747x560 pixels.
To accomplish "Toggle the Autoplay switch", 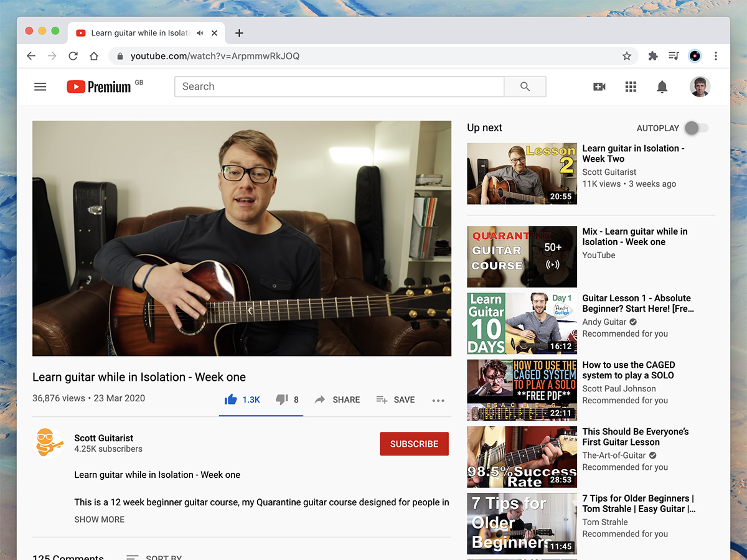I will (x=696, y=128).
